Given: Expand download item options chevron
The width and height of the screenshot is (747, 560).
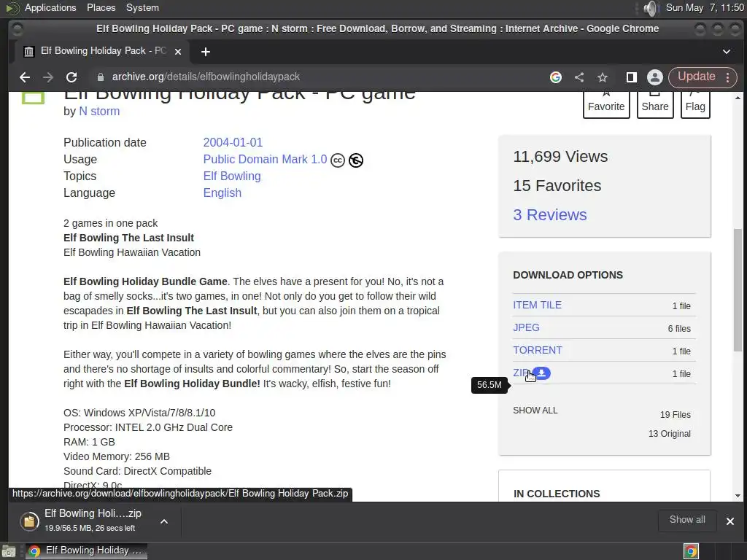Looking at the screenshot, I should [164, 521].
